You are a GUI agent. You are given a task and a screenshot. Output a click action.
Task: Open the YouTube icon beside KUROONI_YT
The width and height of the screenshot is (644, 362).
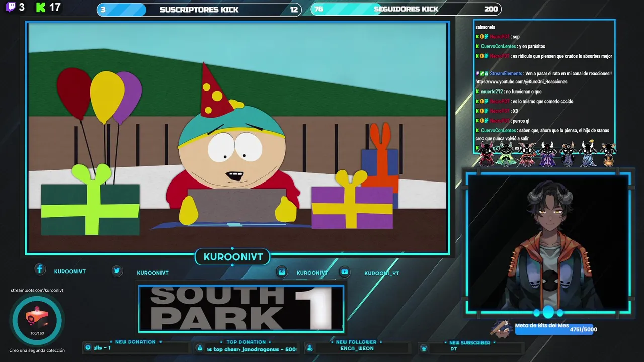click(x=344, y=271)
